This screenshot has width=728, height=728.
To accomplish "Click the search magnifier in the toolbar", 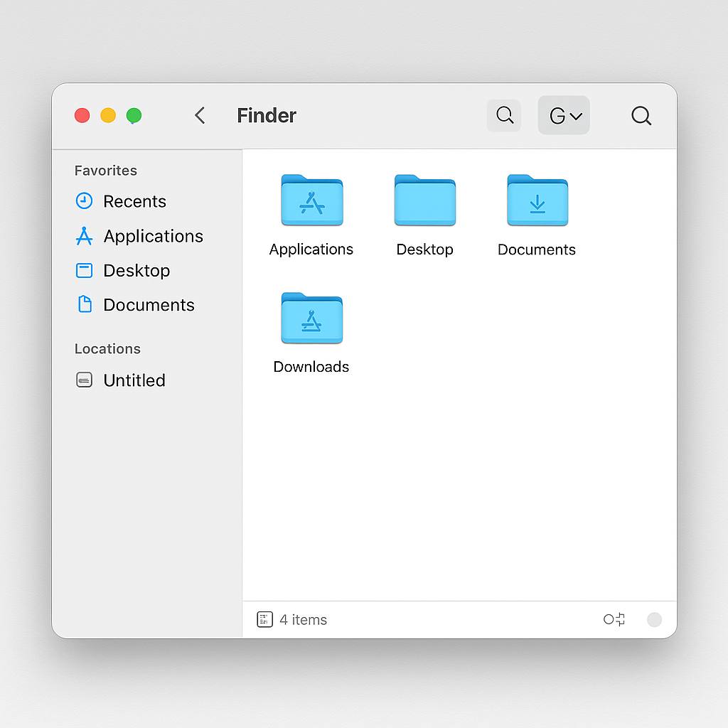I will (x=641, y=115).
